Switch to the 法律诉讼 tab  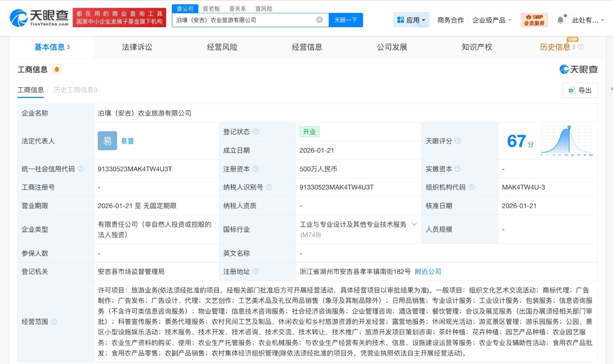tap(137, 47)
